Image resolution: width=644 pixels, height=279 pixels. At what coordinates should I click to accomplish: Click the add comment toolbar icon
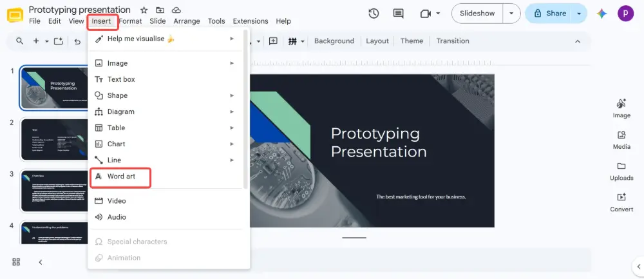coord(273,41)
